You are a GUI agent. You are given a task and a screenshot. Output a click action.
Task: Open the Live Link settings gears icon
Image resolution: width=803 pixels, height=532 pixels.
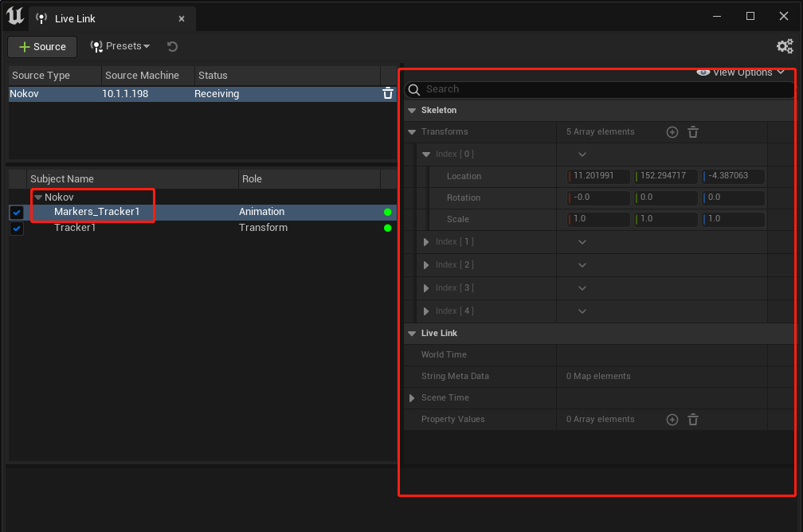[x=785, y=47]
